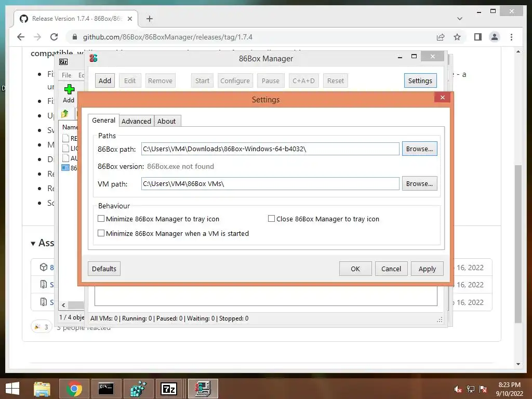This screenshot has height=399, width=532.
Task: Click the Action Center flag icon
Action: coord(483,389)
